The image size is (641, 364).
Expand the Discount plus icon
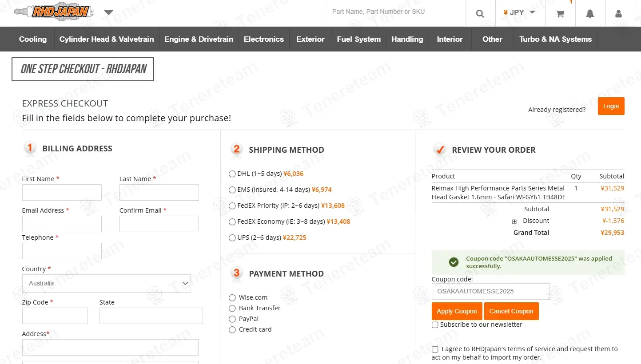(x=514, y=221)
